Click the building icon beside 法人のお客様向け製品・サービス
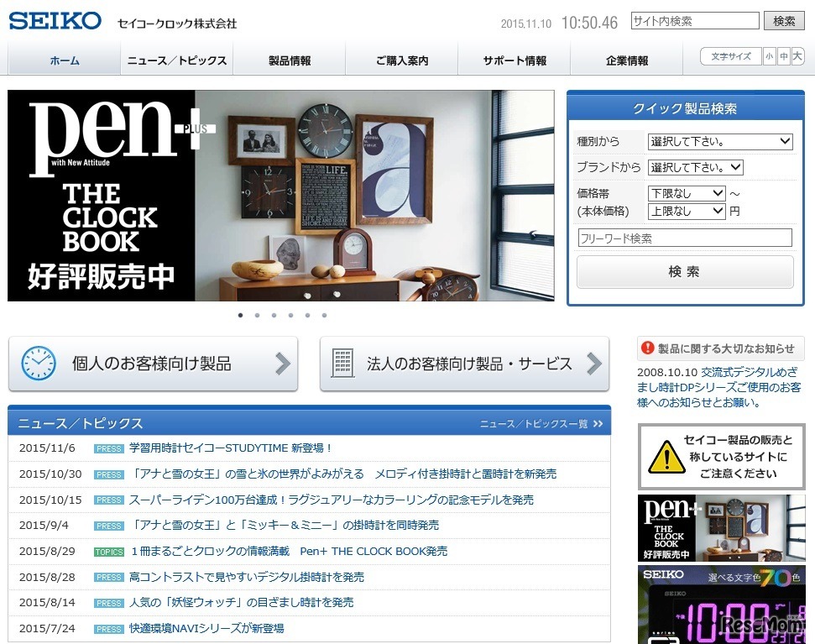 tap(342, 362)
